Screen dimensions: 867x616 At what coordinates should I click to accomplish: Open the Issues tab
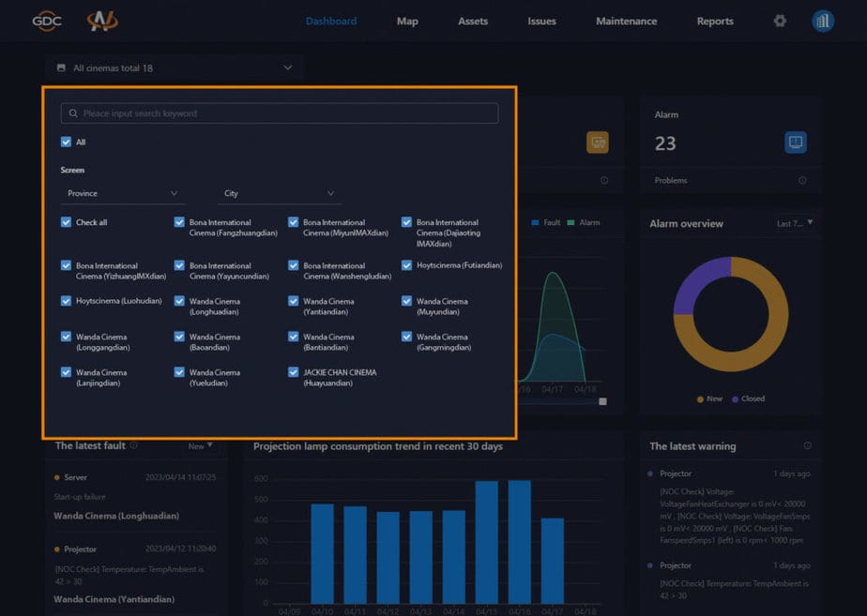[x=541, y=21]
